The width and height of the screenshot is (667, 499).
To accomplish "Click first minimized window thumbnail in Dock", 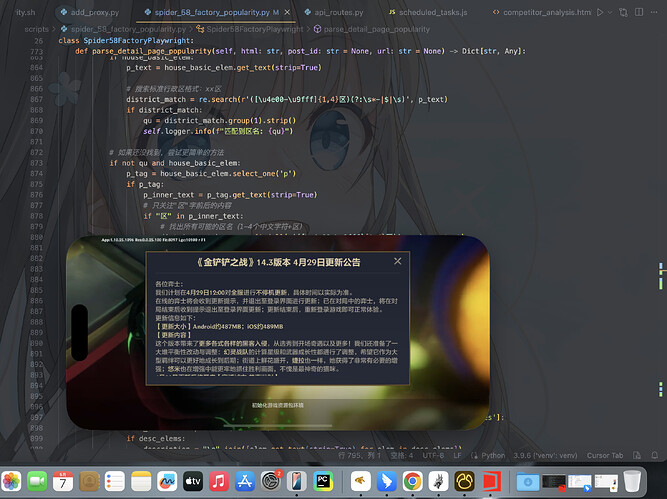I will 553,482.
